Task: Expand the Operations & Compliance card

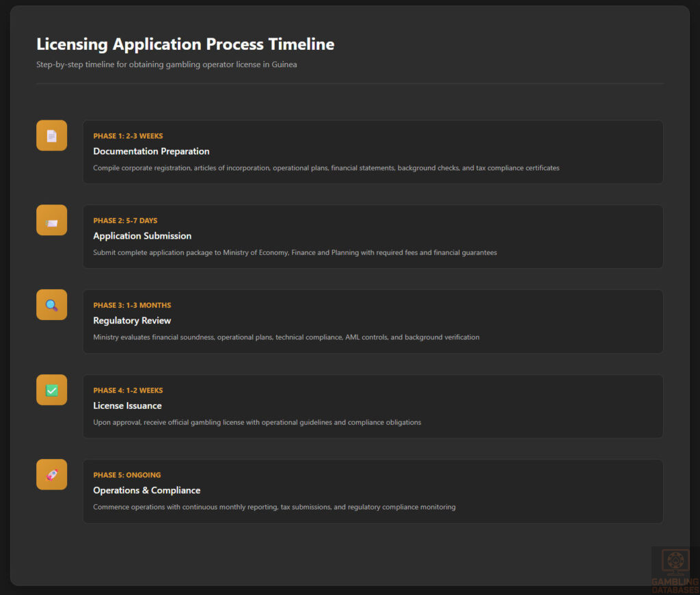Action: [373, 491]
